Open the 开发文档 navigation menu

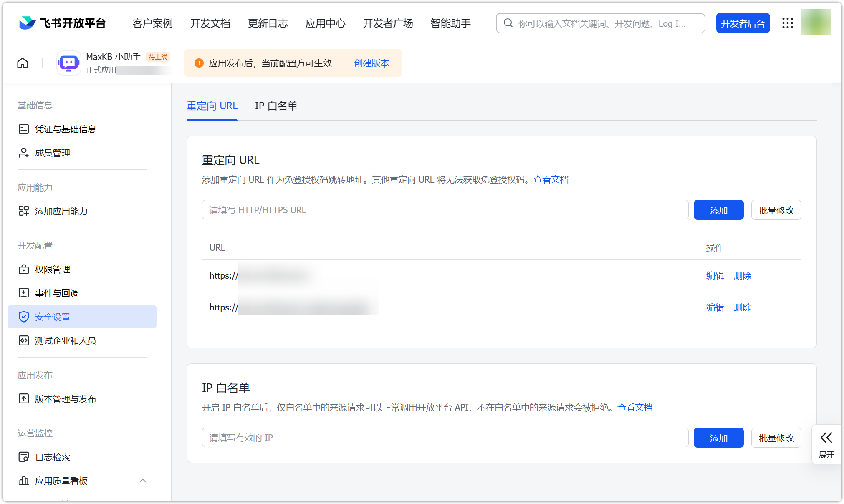coord(210,23)
